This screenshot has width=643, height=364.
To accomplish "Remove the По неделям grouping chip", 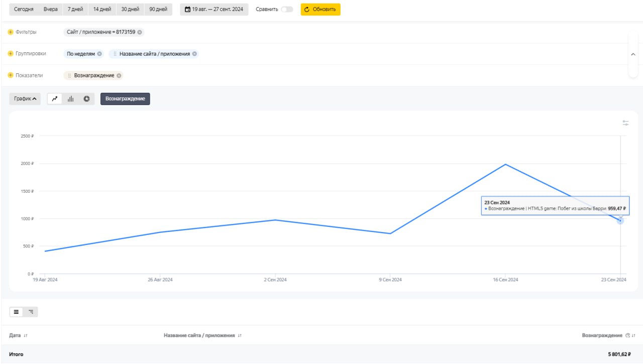I will pos(99,54).
